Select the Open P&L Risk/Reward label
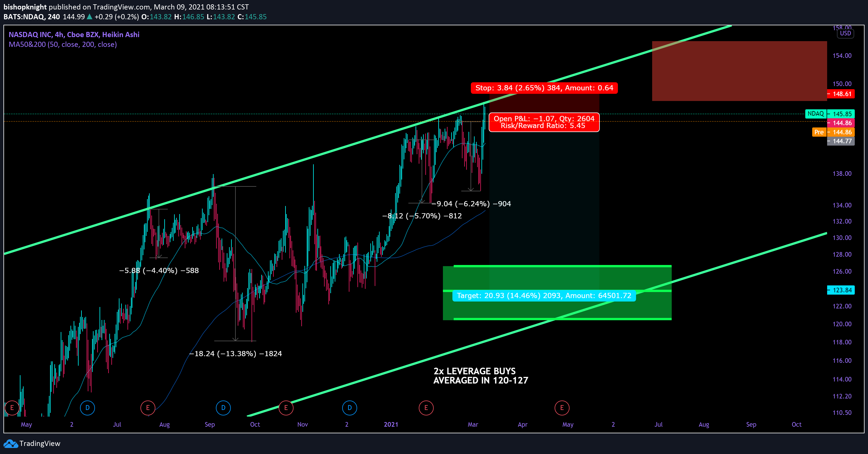Viewport: 868px width, 454px height. coord(544,122)
